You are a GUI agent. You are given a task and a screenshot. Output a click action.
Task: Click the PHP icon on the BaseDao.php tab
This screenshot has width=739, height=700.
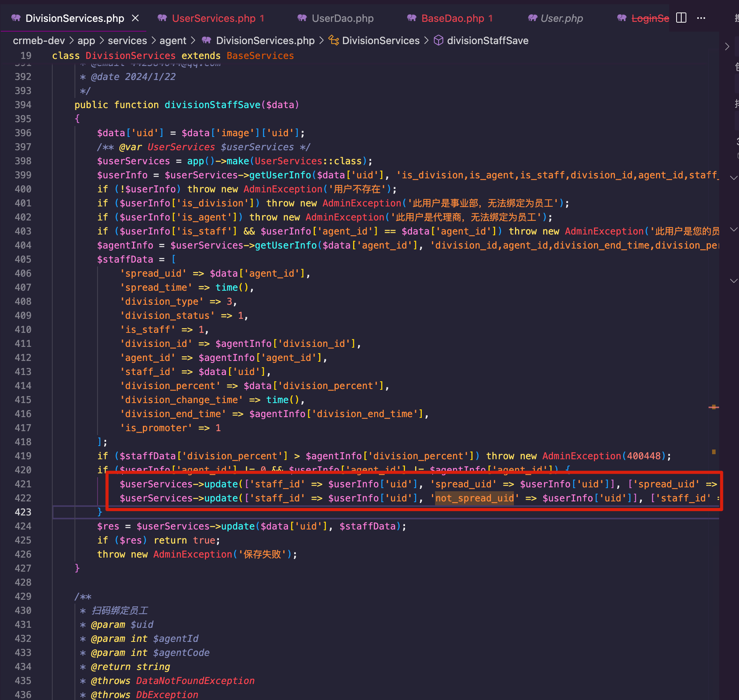click(x=412, y=18)
